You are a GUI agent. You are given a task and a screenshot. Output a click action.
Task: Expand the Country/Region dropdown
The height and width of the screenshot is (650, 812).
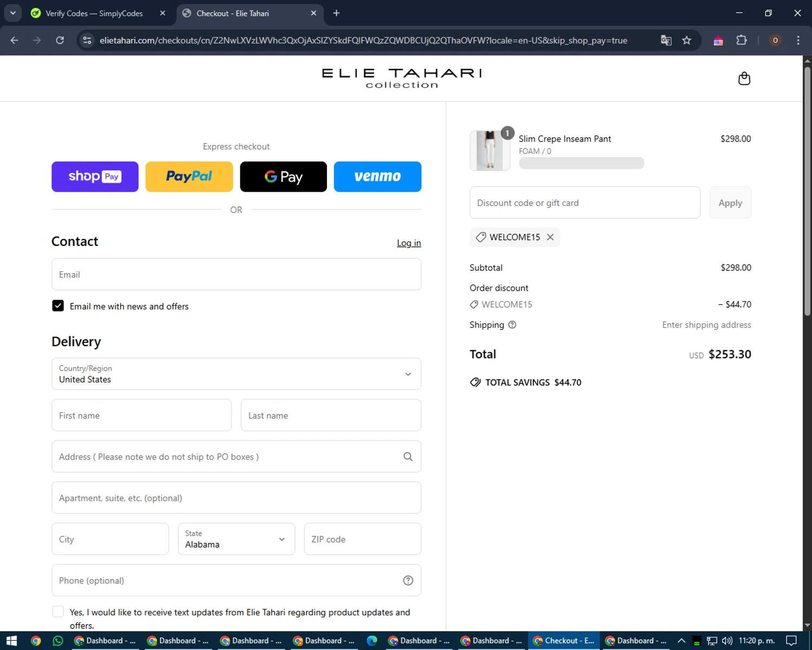[x=237, y=374]
